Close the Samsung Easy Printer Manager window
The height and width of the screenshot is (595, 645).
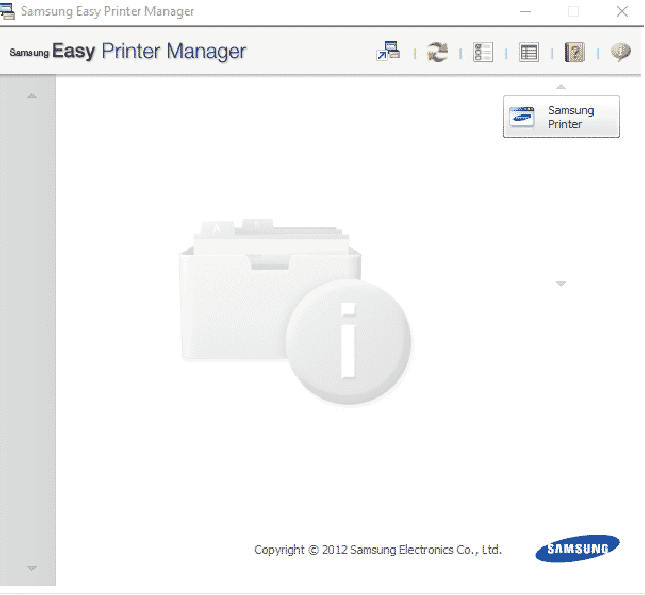tap(622, 12)
